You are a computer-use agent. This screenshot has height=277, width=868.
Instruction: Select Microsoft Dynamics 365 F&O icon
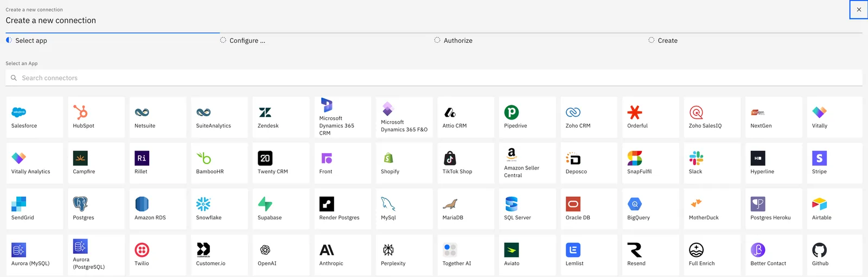pyautogui.click(x=388, y=109)
